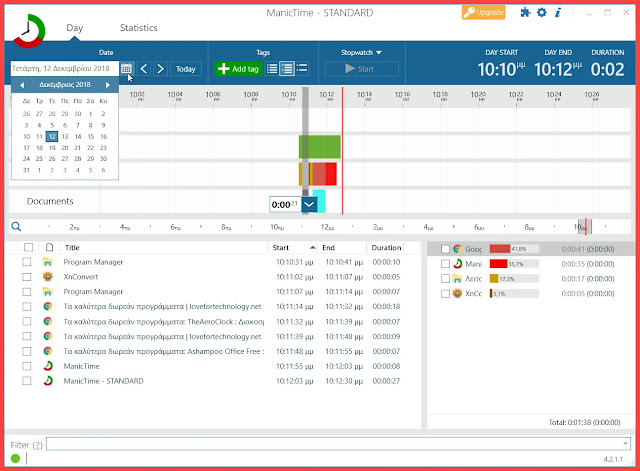The image size is (640, 471).
Task: Select middle tag list view icon
Action: [287, 69]
